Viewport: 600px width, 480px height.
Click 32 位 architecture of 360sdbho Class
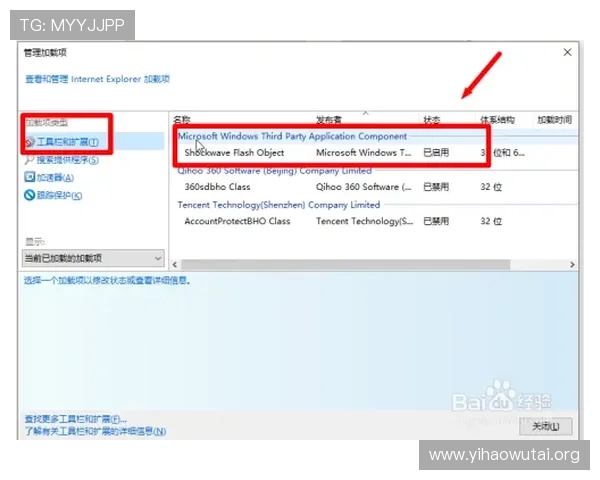(x=491, y=187)
